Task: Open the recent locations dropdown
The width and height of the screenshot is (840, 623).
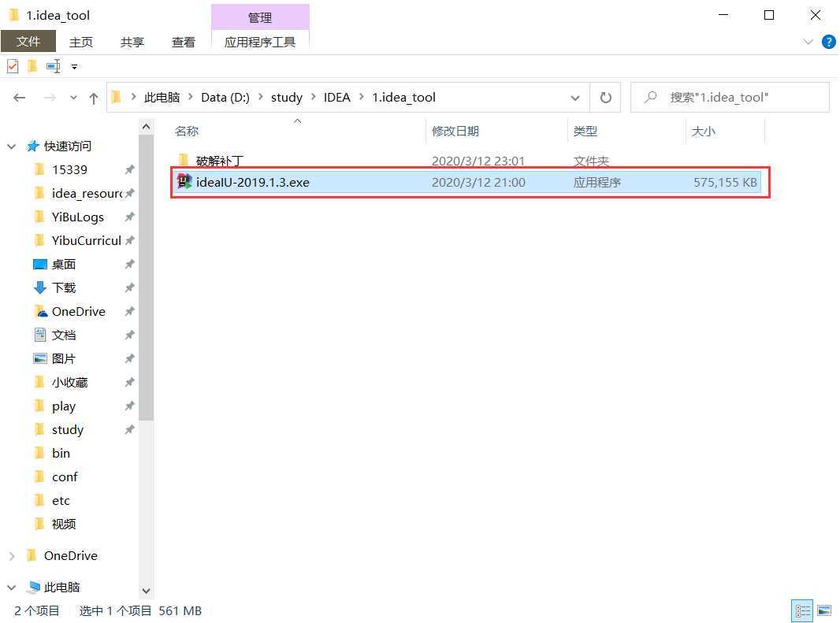Action: pos(73,98)
